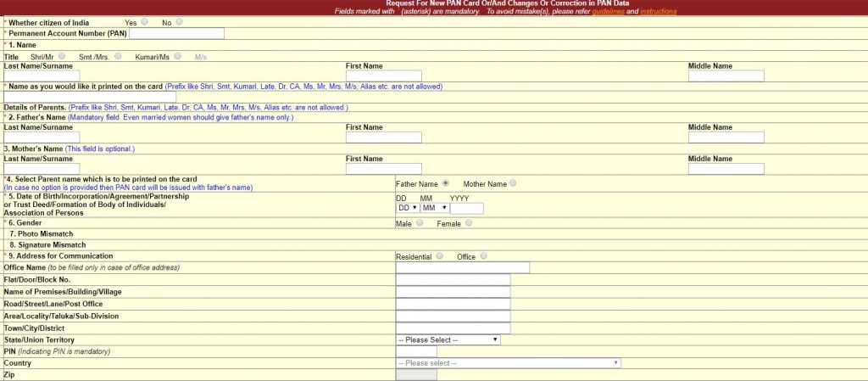The height and width of the screenshot is (381, 868).
Task: Expand the Country dropdown list
Action: coord(509,363)
